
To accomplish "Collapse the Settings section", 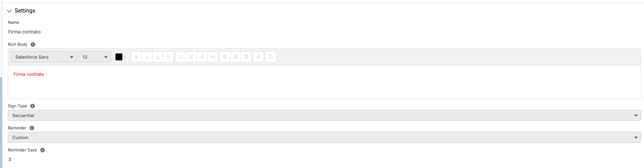I will [21, 11].
